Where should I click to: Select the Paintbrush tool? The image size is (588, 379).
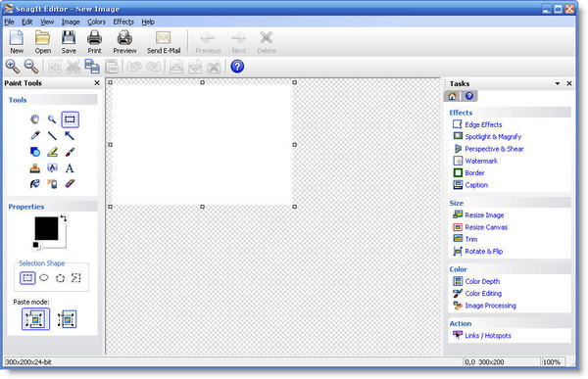click(70, 152)
